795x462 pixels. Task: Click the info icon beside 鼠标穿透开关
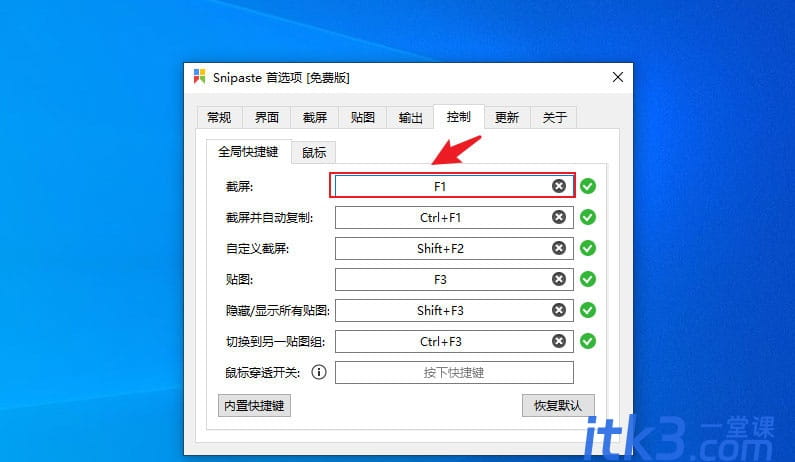click(319, 372)
